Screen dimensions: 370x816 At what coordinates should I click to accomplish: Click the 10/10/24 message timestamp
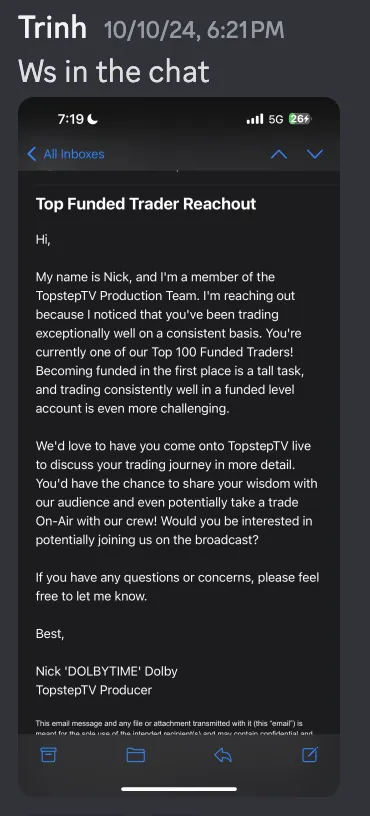tap(194, 30)
